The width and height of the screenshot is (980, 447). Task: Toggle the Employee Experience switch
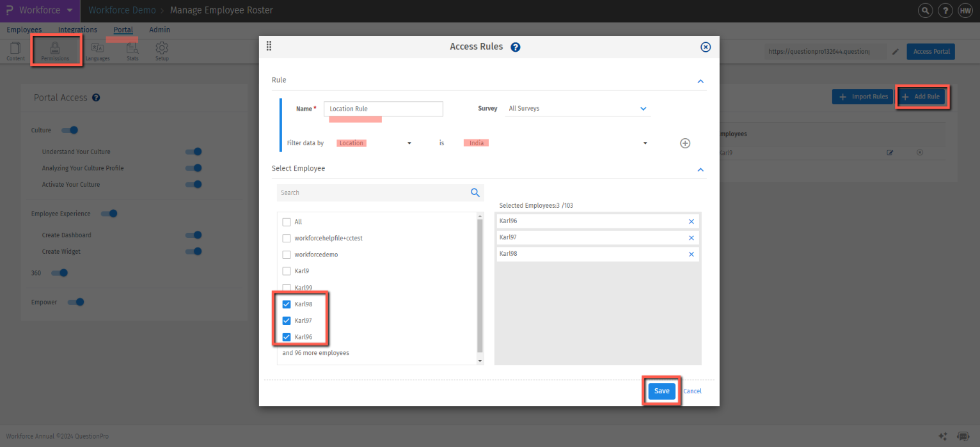pos(109,214)
